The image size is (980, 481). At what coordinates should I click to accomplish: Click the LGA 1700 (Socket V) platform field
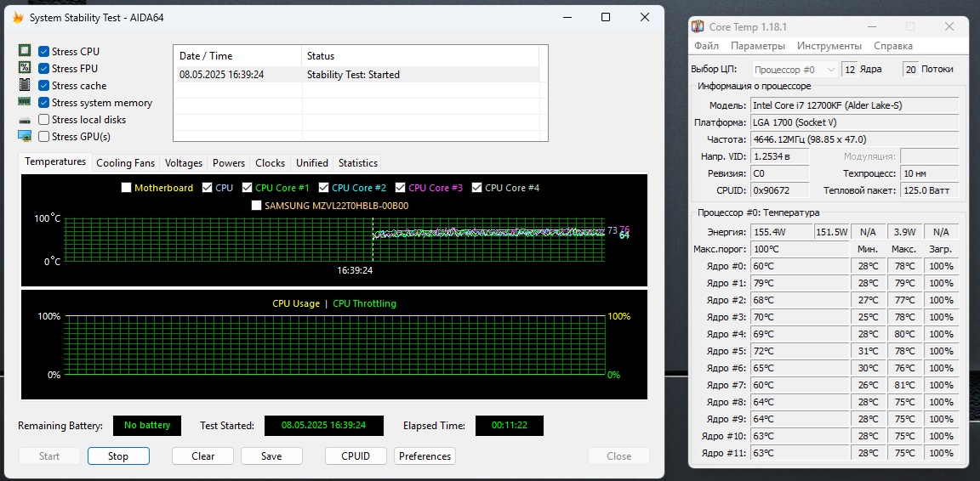pyautogui.click(x=854, y=122)
